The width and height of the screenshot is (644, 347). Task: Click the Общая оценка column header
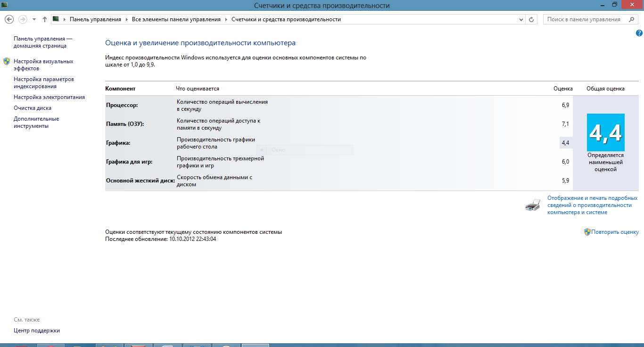click(605, 89)
